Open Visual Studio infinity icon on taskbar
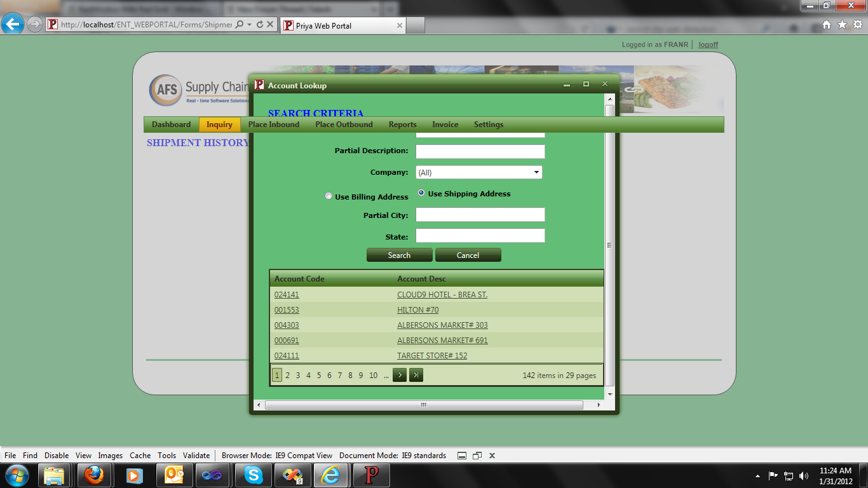The image size is (868, 488). click(212, 475)
